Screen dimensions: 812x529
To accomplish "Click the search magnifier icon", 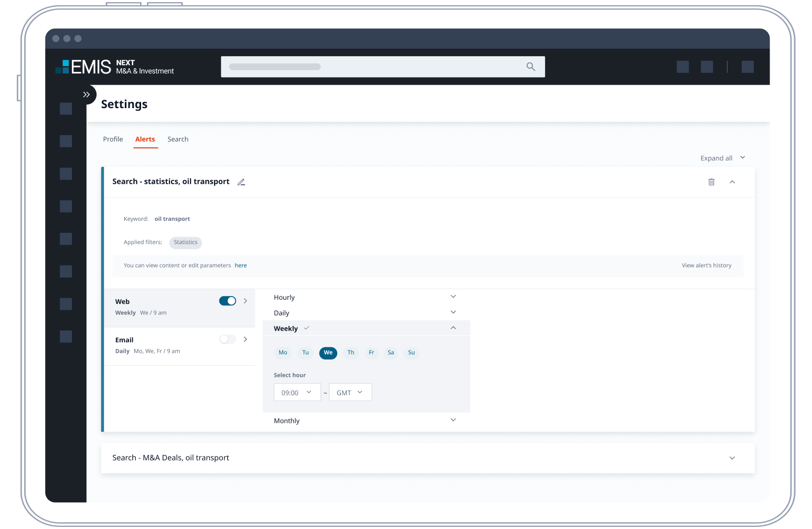I will (530, 67).
